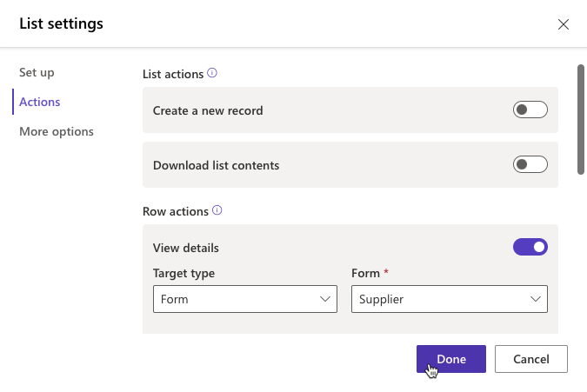Click info icon beside List actions

[x=212, y=74]
